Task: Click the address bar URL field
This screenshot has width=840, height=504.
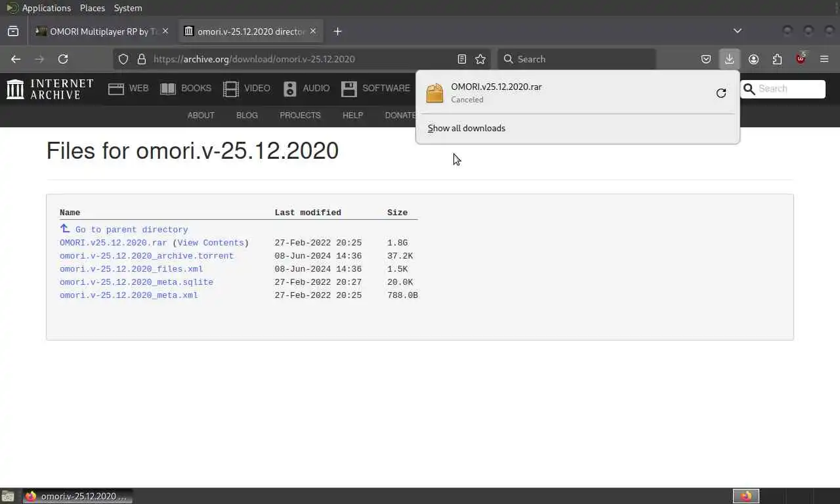Action: (x=302, y=59)
